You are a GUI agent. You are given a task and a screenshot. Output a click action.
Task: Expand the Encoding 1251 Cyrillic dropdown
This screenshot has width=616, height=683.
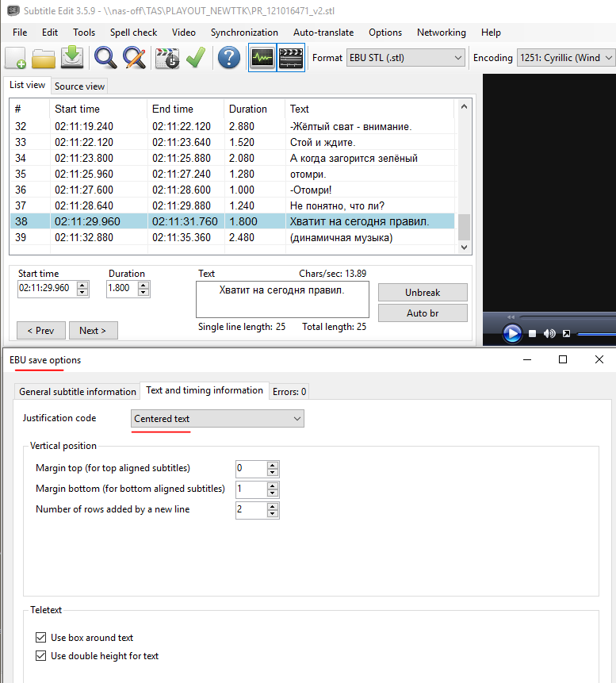tap(566, 58)
